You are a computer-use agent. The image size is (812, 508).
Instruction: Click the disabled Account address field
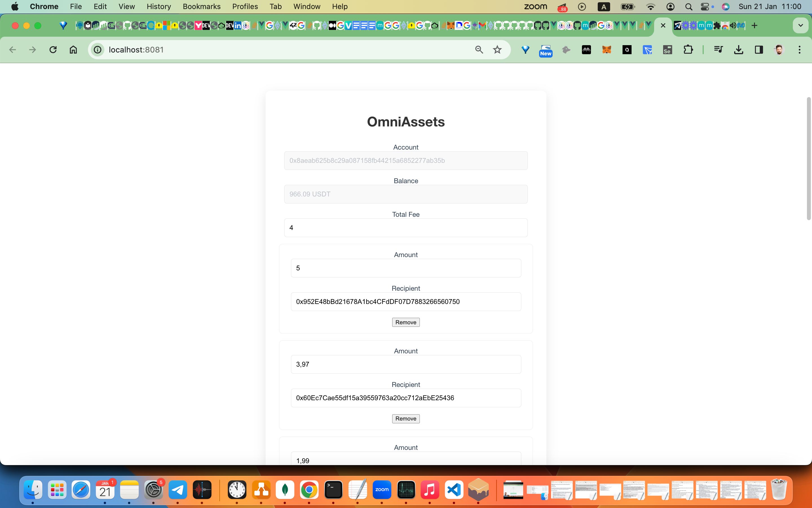(406, 161)
